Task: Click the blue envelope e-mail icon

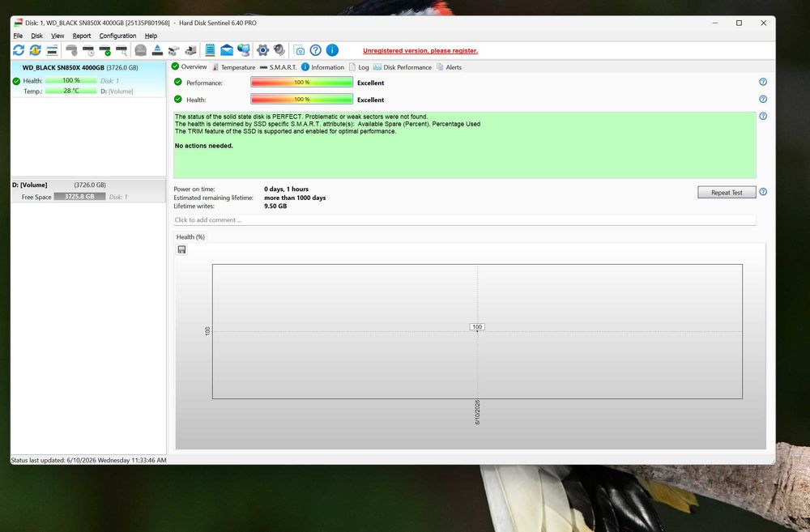Action: 227,50
